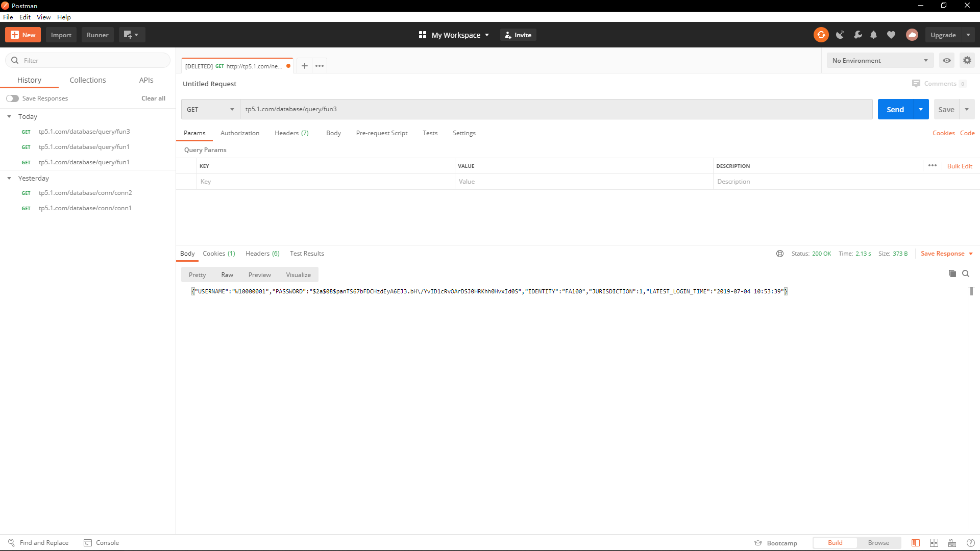This screenshot has height=551, width=980.
Task: Collapse the Today history group
Action: [x=9, y=116]
